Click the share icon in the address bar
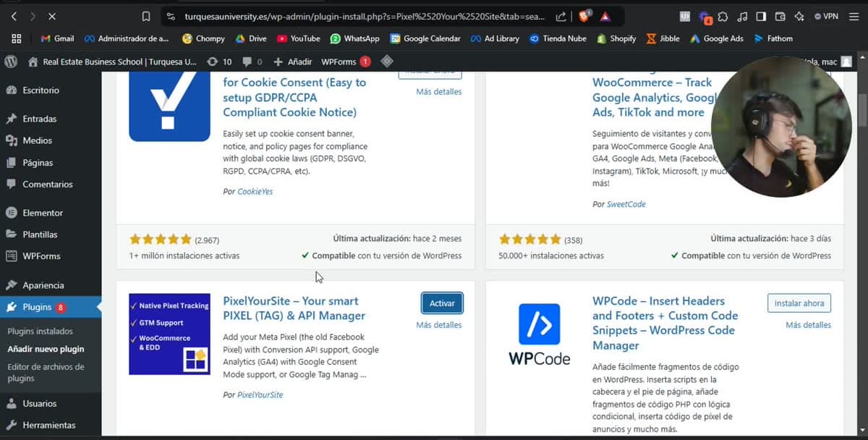The width and height of the screenshot is (868, 440). click(x=561, y=16)
